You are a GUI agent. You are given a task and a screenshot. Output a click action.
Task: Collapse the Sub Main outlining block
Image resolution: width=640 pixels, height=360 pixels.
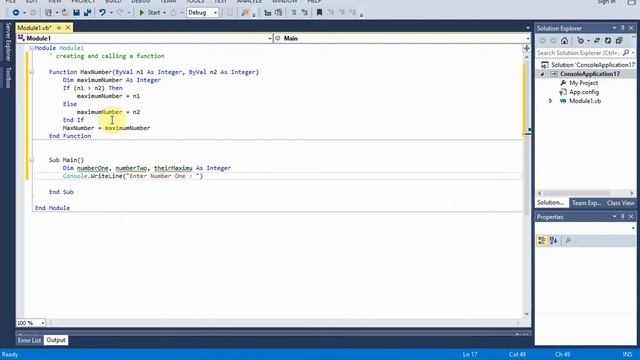click(x=31, y=160)
